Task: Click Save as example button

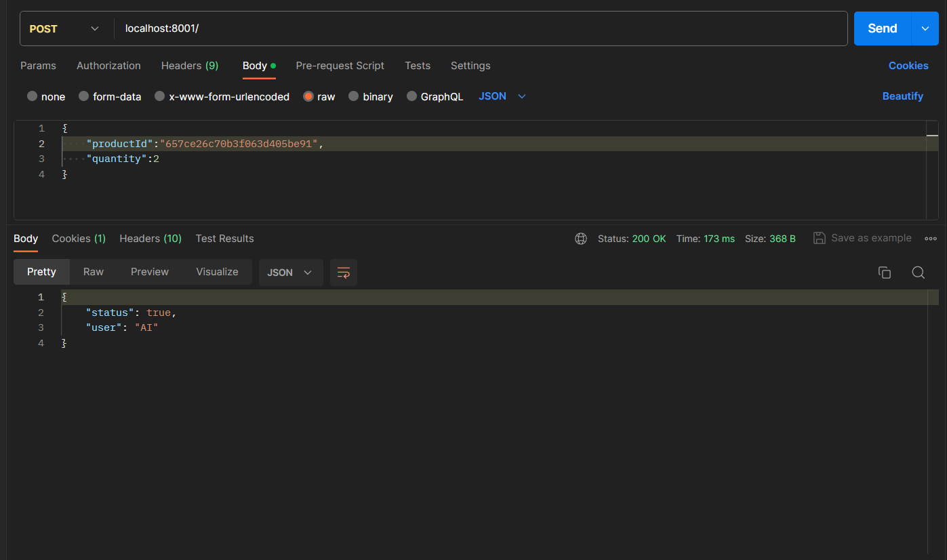Action: pyautogui.click(x=862, y=238)
